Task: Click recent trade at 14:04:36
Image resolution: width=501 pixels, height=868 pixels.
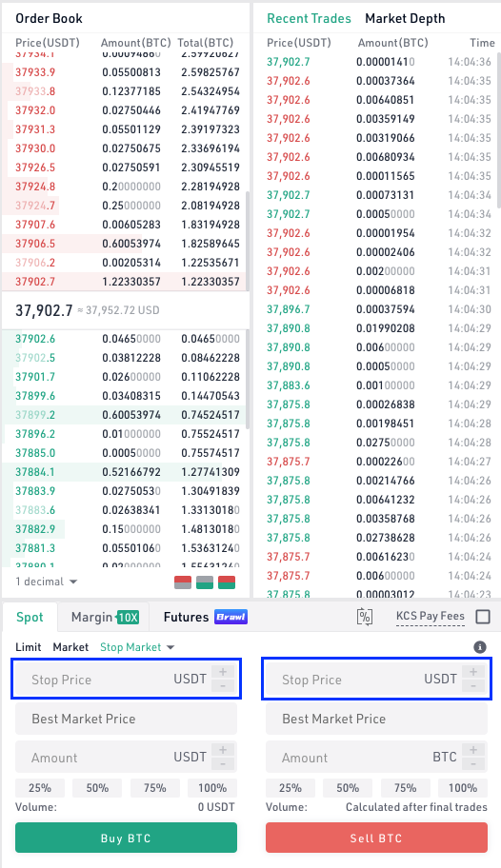Action: point(379,62)
